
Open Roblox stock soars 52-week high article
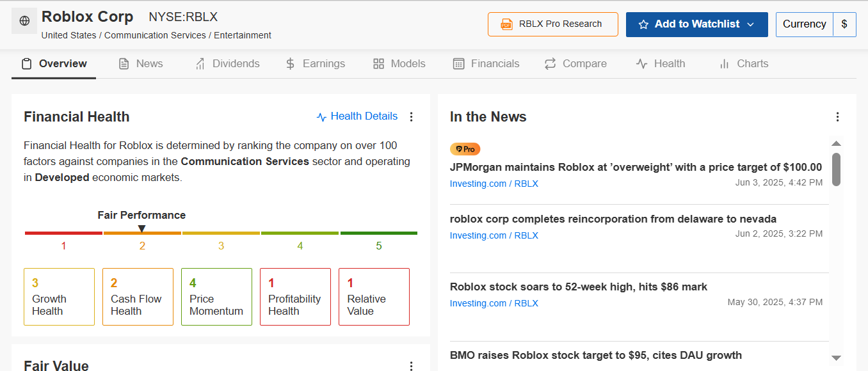coord(579,287)
